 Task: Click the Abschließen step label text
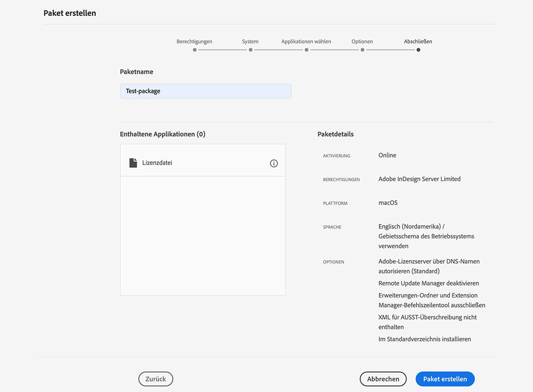coord(418,42)
